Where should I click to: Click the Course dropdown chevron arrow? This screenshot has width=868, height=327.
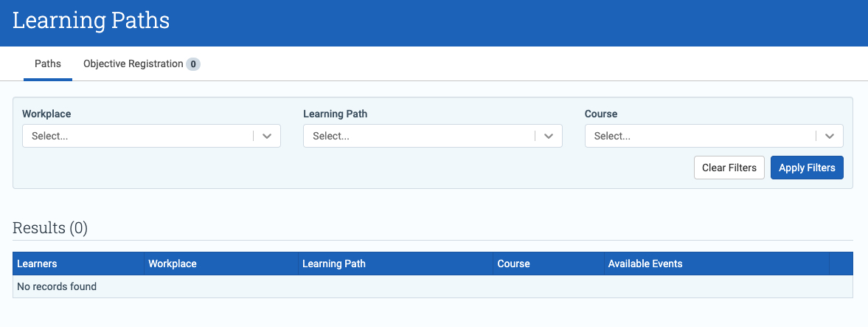(x=829, y=136)
